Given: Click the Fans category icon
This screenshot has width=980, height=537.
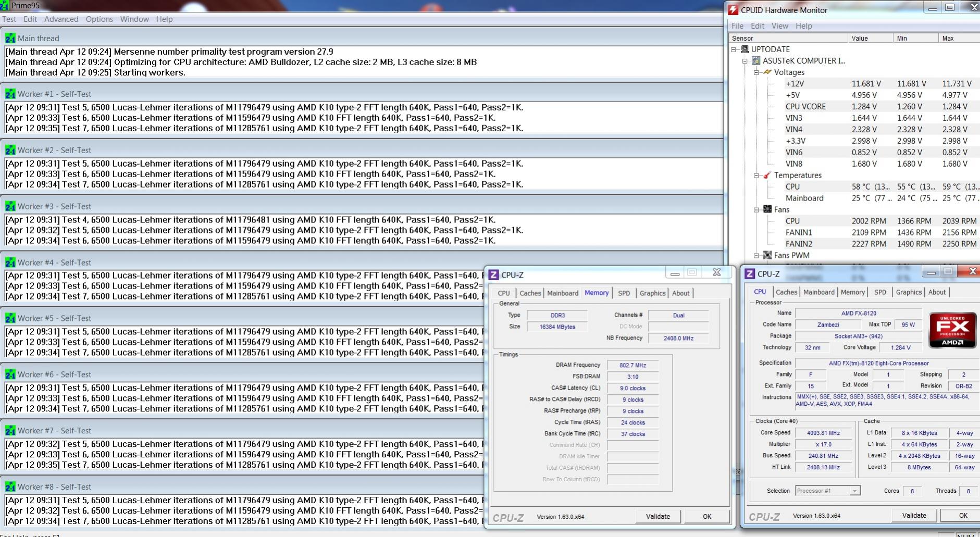Looking at the screenshot, I should tap(767, 209).
